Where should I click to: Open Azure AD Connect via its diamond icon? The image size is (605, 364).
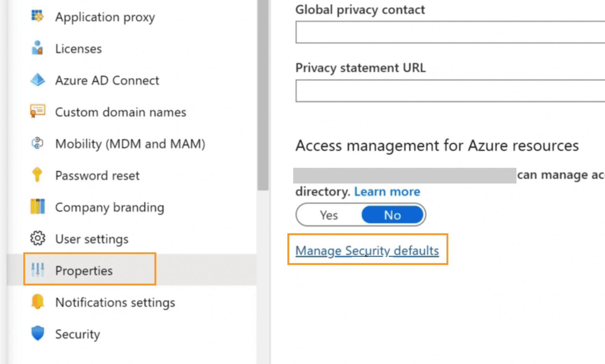coord(37,80)
